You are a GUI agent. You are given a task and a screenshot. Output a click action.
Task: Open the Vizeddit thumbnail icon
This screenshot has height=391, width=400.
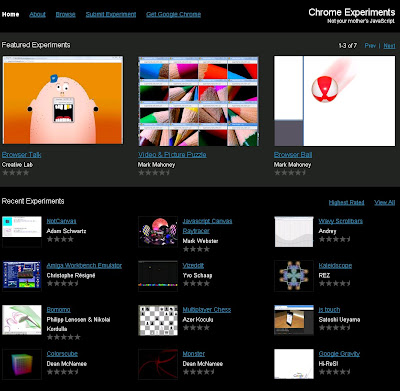pyautogui.click(x=158, y=276)
